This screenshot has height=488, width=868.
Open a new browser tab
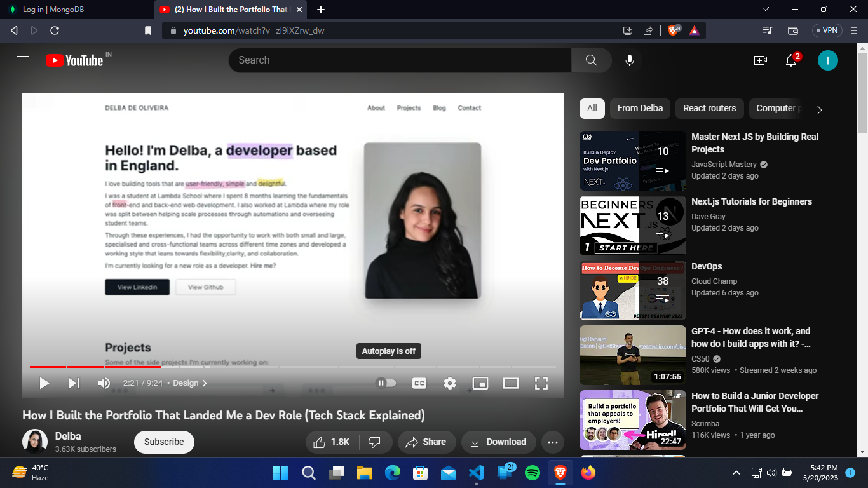click(x=321, y=10)
